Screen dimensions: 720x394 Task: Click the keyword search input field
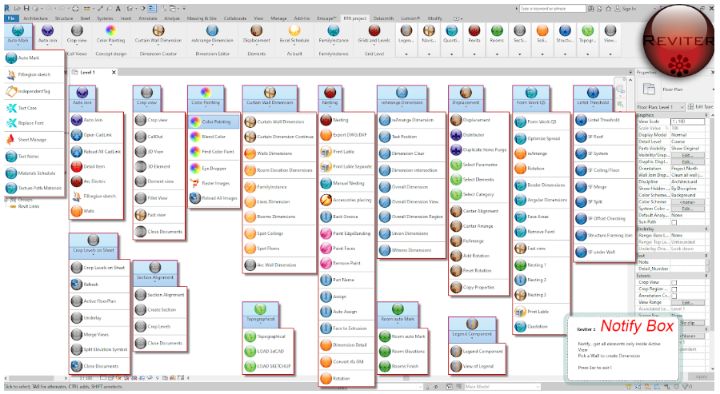[553, 8]
